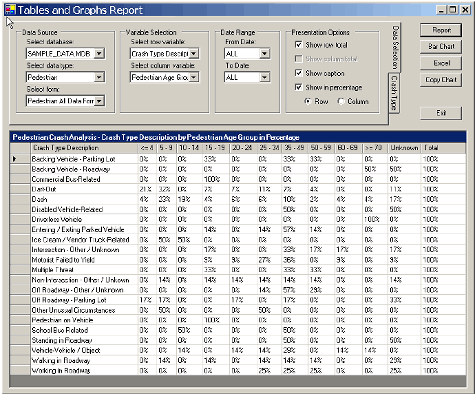Click row selector of Backing Vehicle - Parking Lot
This screenshot has height=394, width=475.
point(20,159)
